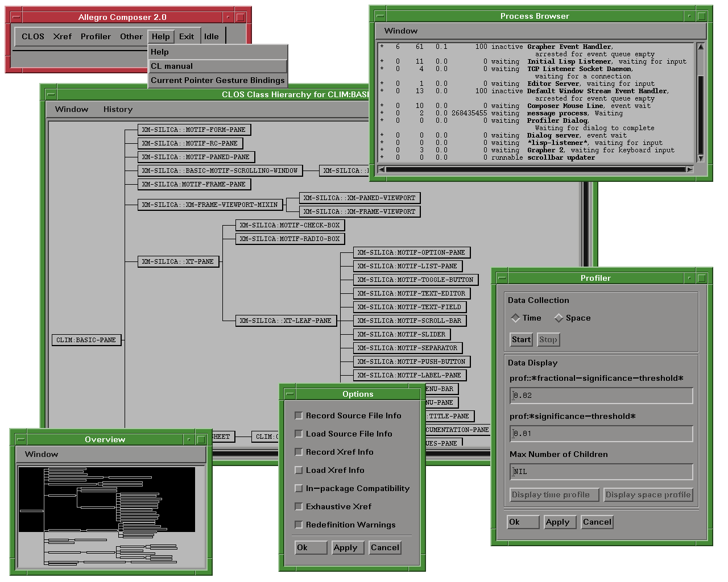Open the Xref menu

(x=63, y=36)
